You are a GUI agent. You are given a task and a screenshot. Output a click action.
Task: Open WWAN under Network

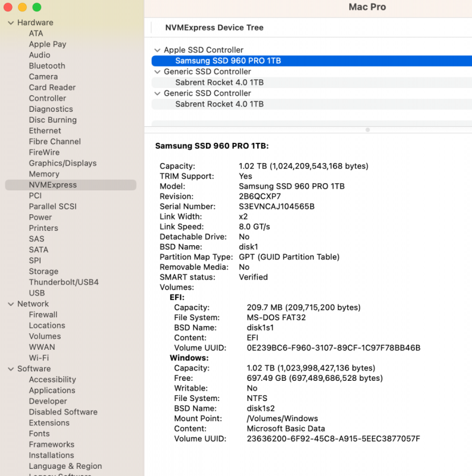pyautogui.click(x=42, y=347)
